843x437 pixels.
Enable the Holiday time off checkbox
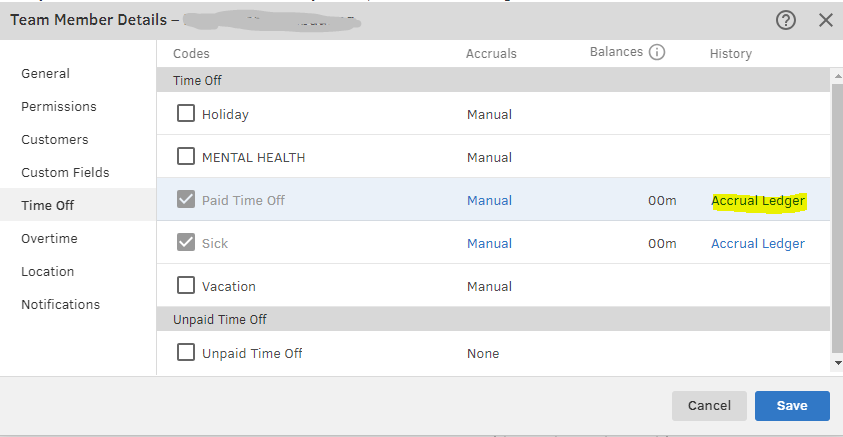click(186, 114)
